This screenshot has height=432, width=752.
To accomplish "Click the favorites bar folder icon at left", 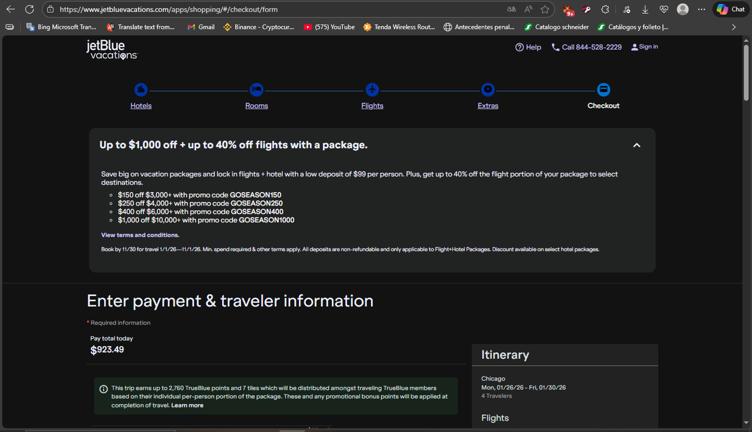I will [10, 27].
